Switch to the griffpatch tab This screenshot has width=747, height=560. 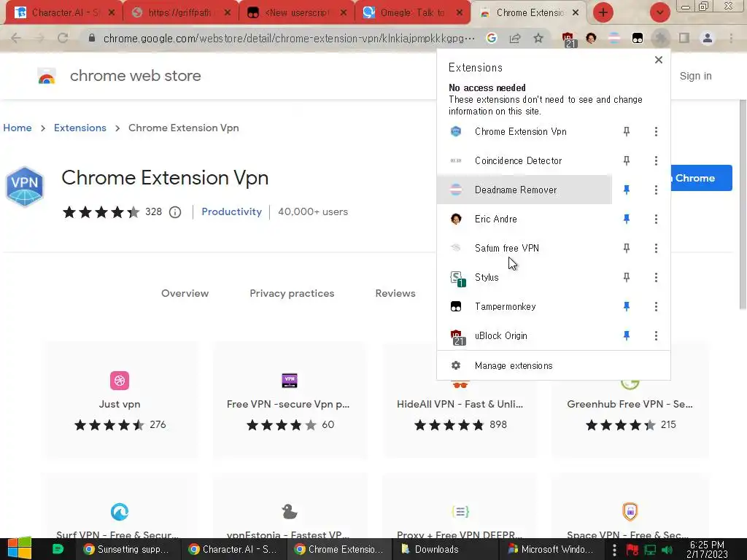pyautogui.click(x=180, y=12)
